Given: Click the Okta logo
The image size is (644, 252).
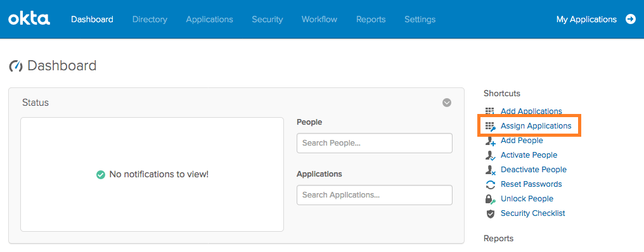Looking at the screenshot, I should tap(29, 19).
